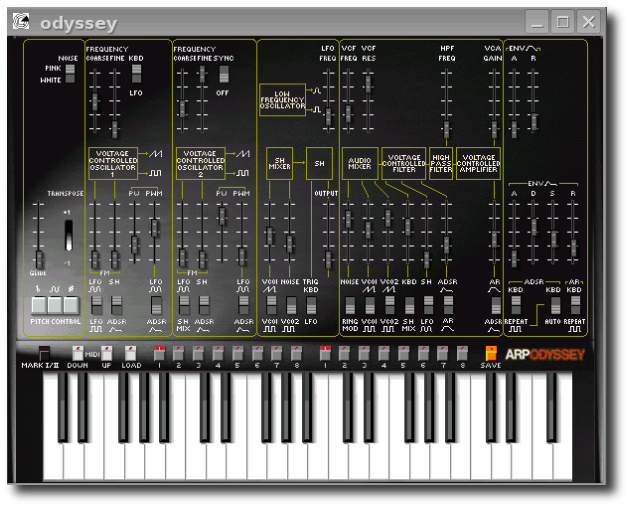This screenshot has width=630, height=508.
Task: Click the odyssey window title icon
Action: [20, 21]
